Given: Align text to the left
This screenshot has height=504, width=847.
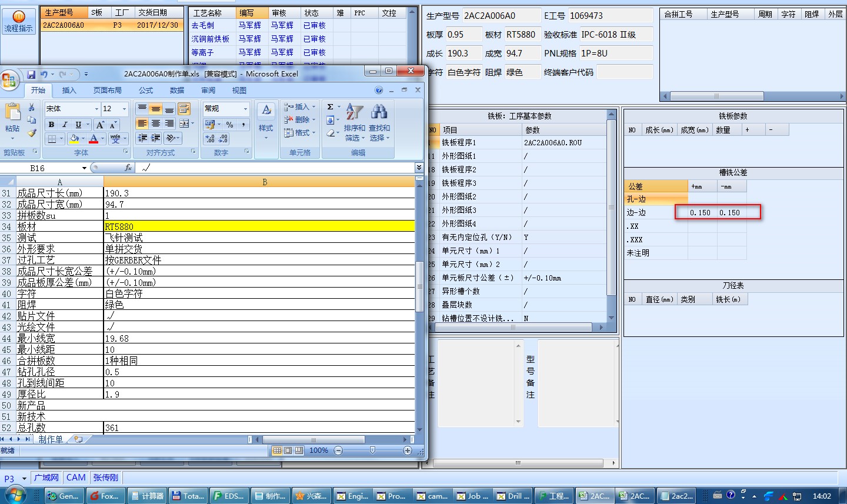Looking at the screenshot, I should 142,124.
